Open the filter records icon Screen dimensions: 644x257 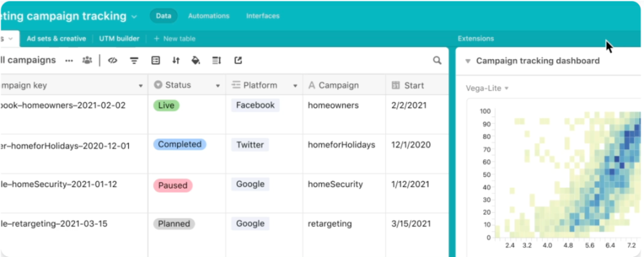134,61
